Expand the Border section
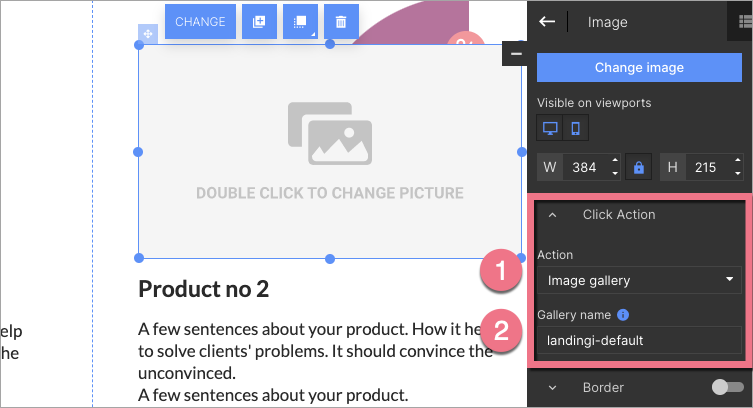Screen dimensions: 753x408 click(x=552, y=387)
